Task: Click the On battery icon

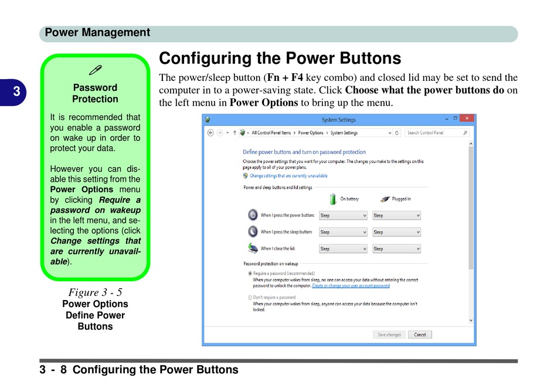Action: tap(333, 199)
